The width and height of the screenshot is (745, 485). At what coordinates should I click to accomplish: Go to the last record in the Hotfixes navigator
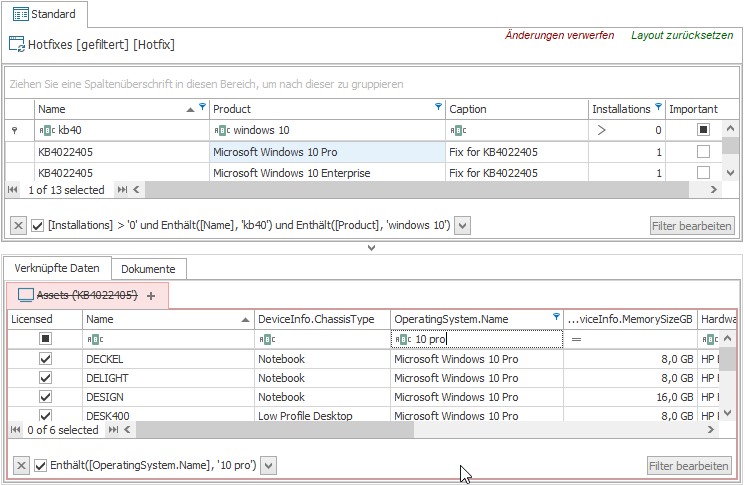click(122, 190)
